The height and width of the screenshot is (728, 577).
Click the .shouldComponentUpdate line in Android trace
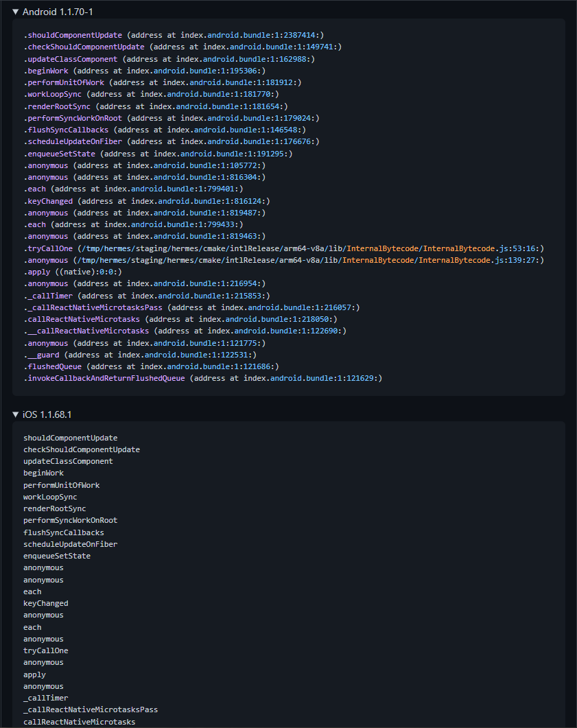[174, 35]
